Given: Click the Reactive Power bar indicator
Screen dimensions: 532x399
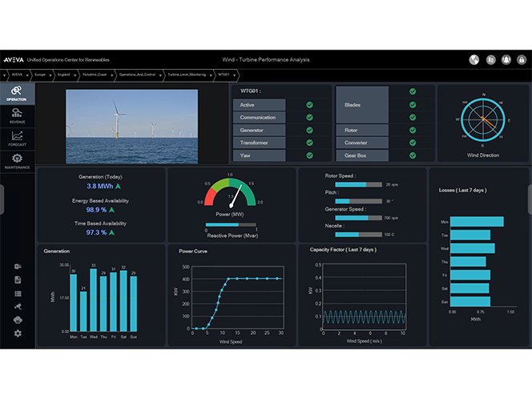Looking at the screenshot, I should click(x=231, y=224).
